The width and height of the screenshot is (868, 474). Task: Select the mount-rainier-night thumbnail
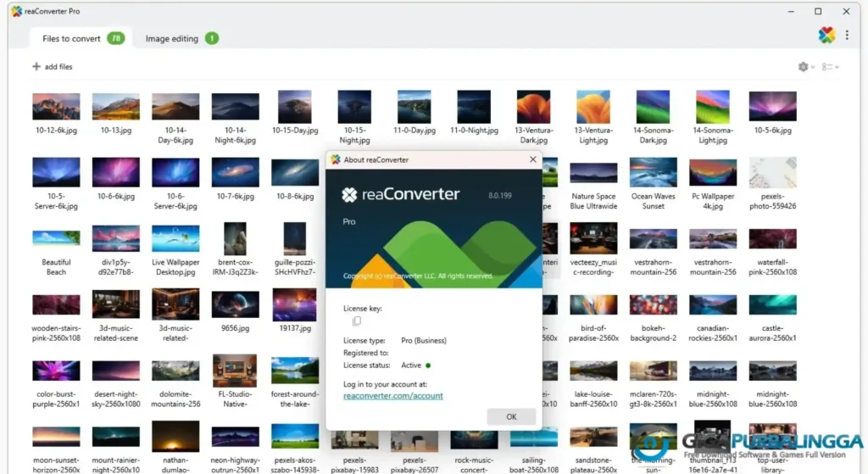point(115,437)
